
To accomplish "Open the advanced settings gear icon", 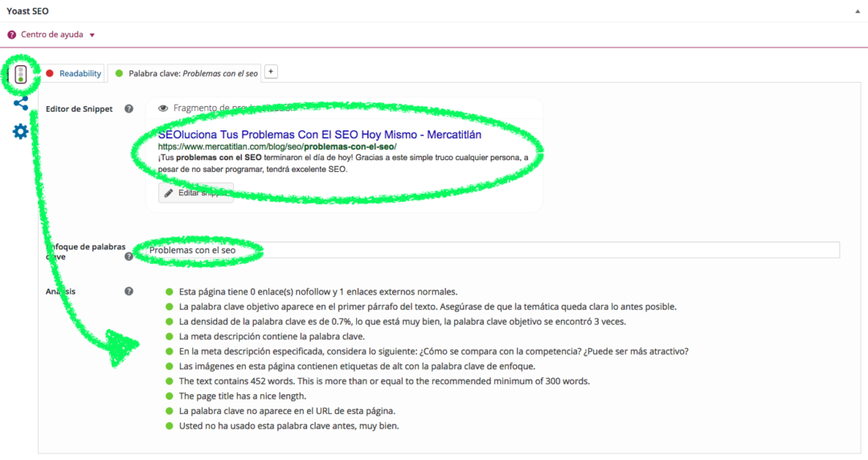I will tap(20, 131).
